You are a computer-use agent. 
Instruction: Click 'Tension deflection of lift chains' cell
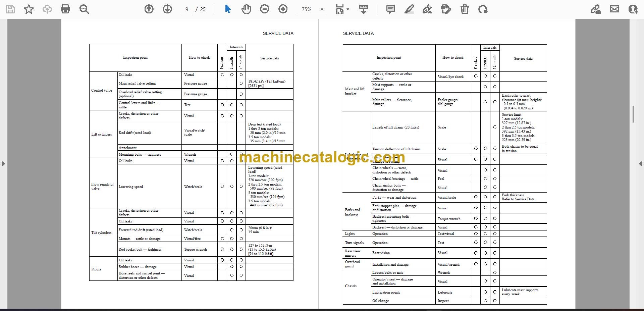(x=403, y=149)
